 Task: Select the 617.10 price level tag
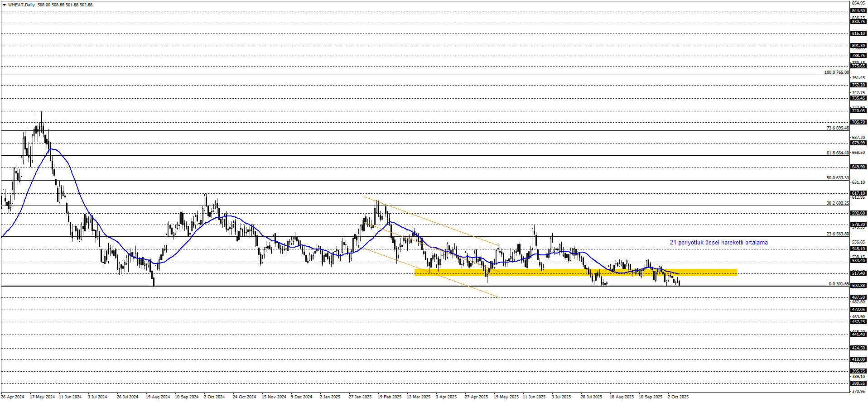858,193
